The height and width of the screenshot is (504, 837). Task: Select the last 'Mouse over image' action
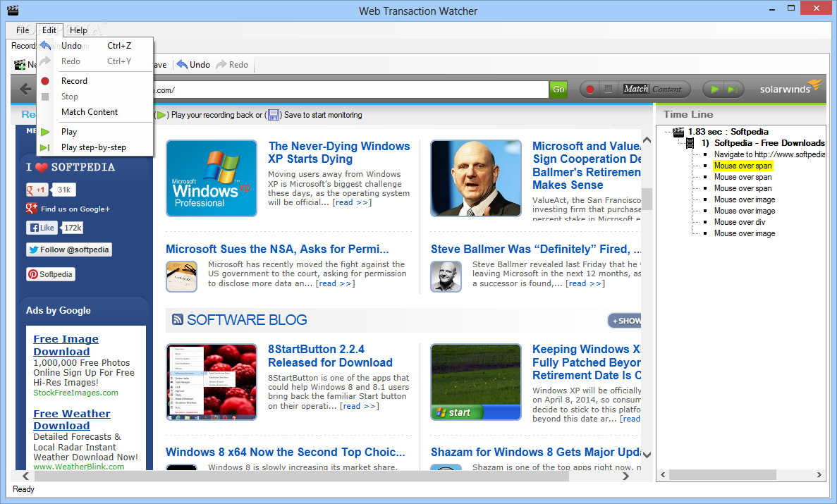(x=745, y=233)
